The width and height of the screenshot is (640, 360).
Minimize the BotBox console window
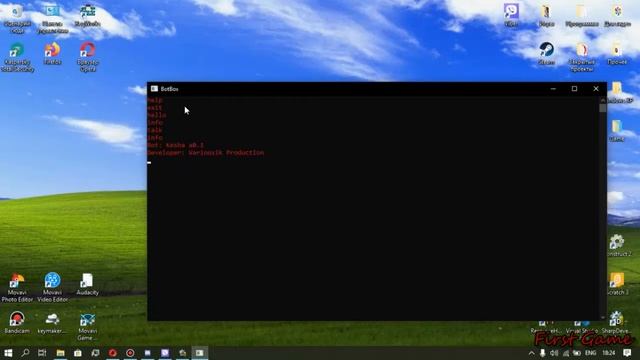(553, 89)
